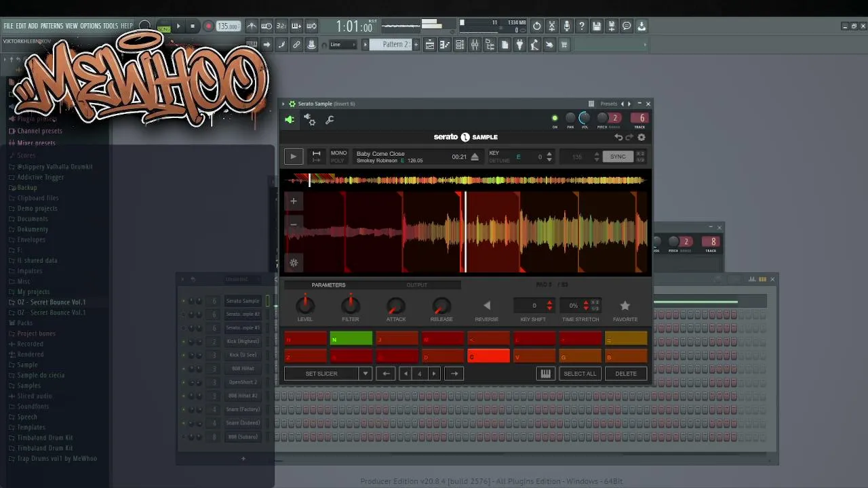The image size is (868, 488).
Task: Open the Line snap dropdown
Action: (344, 45)
